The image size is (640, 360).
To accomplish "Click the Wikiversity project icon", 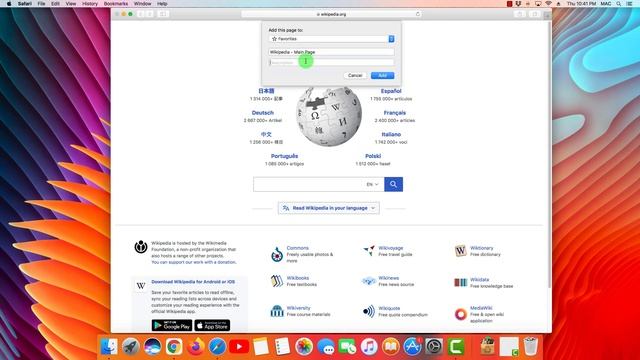I will point(277,311).
